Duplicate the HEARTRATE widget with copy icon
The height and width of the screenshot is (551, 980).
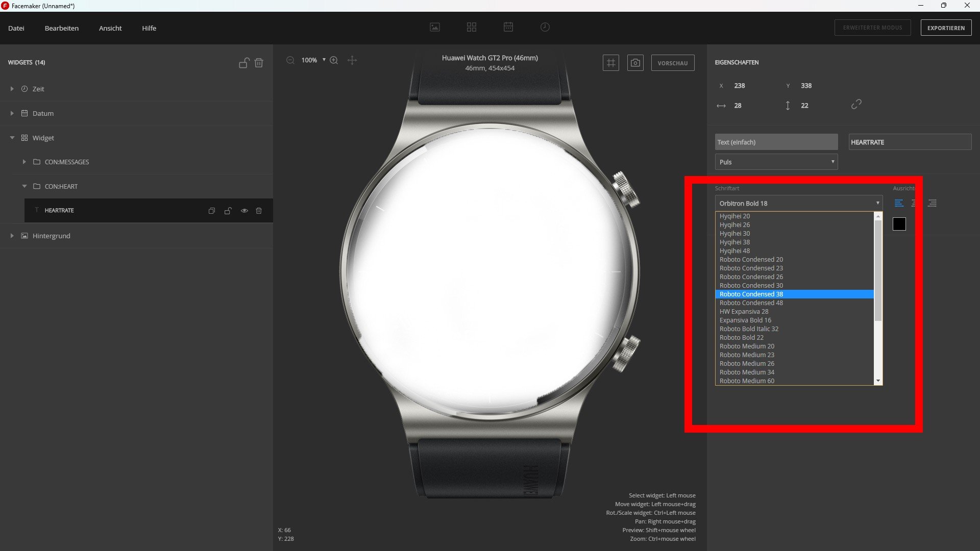(x=212, y=211)
